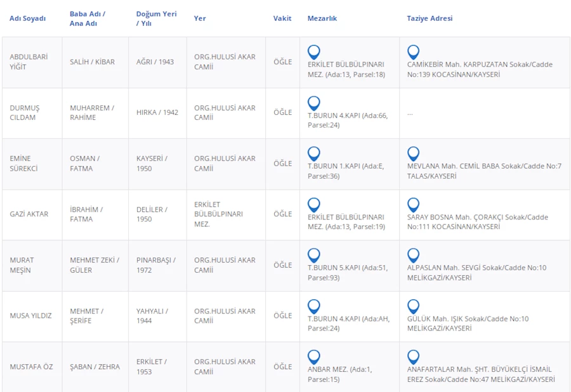The image size is (571, 392).
Task: Show Anafartalar Mah. condolence address pin
Action: pos(413,356)
